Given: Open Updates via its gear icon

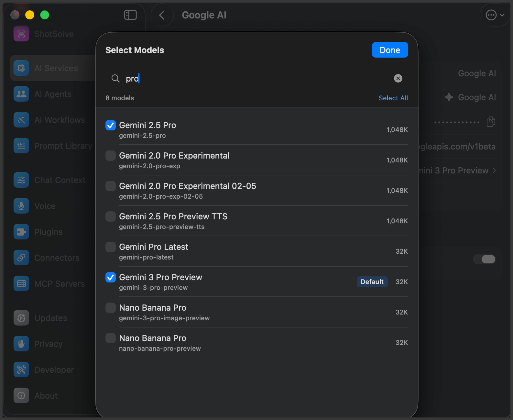Looking at the screenshot, I should [21, 318].
